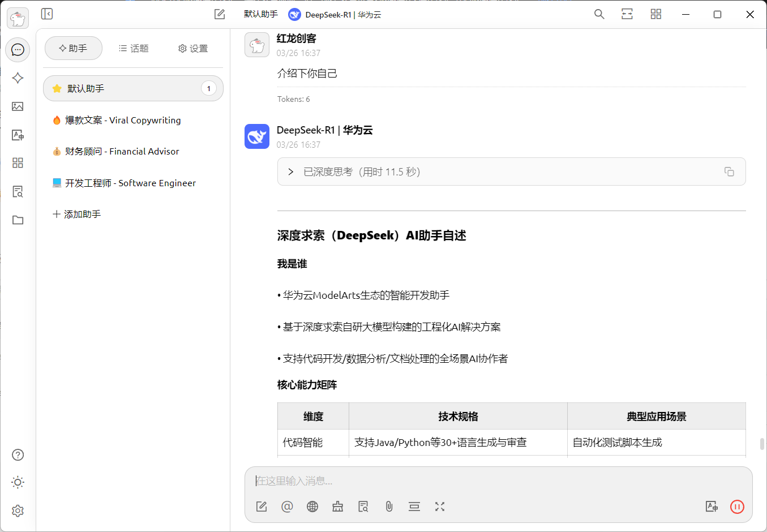The image size is (767, 532).
Task: Select 爆款文案 - Viral Copywriting assistant
Action: tap(133, 120)
